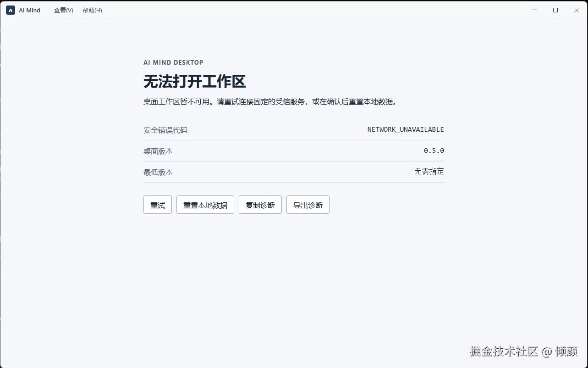This screenshot has width=588, height=368.
Task: Select the NETWORK_UNAVAILABLE error code text
Action: click(406, 129)
